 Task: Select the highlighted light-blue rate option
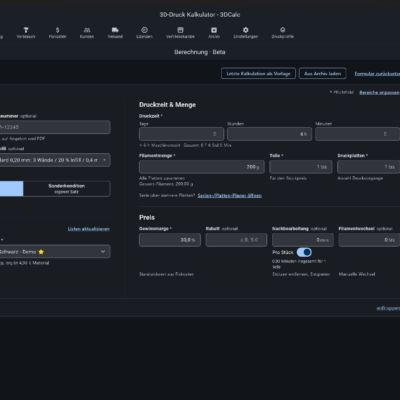(11, 189)
